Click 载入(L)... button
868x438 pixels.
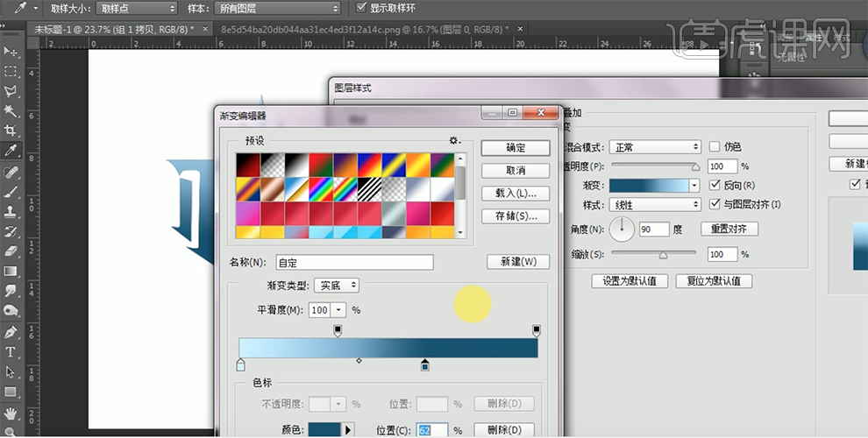point(516,193)
